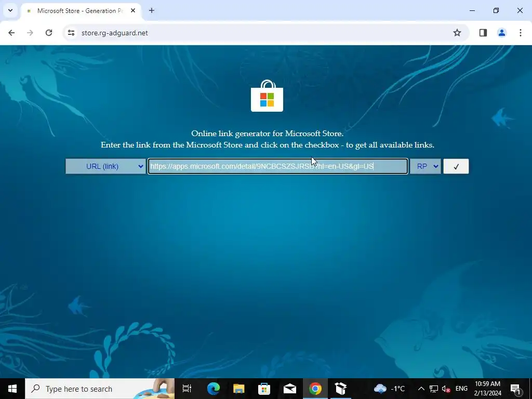Viewport: 532px width, 399px height.
Task: Open the Mail app from the taskbar
Action: click(290, 389)
